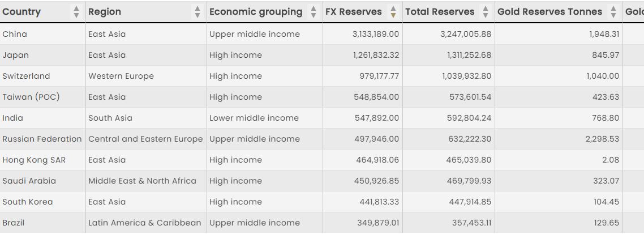Select the South Korea cell
Screen dimensions: 644x234
(x=28, y=202)
